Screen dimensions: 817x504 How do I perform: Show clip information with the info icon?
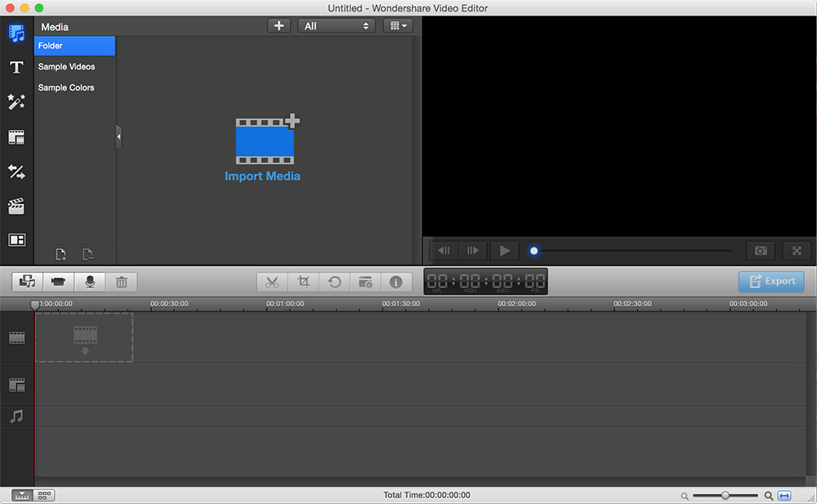coord(396,282)
